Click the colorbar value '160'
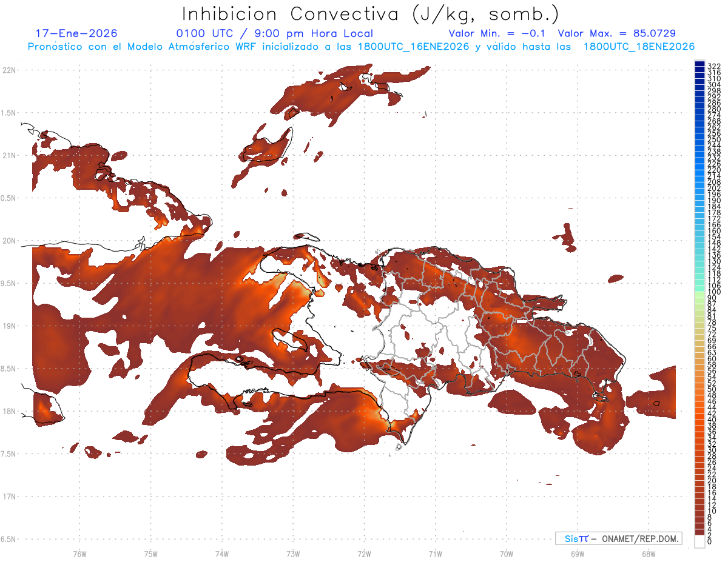 coord(714,231)
